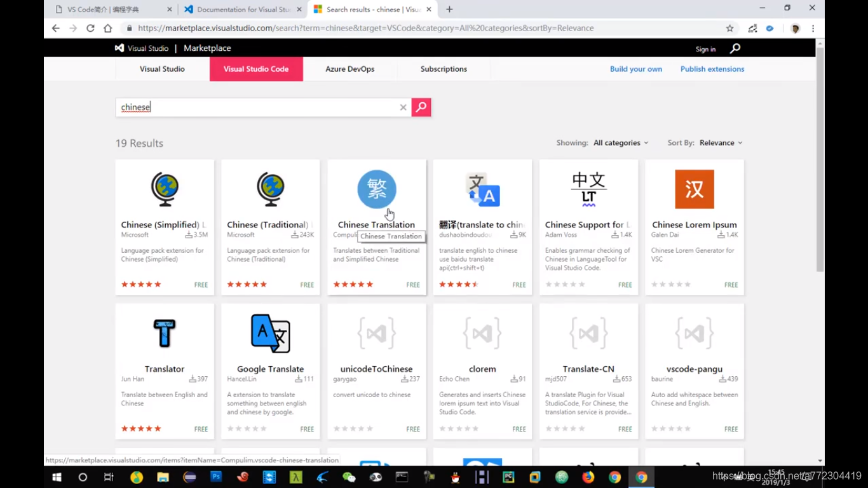Click the Chrome profile avatar icon

795,28
